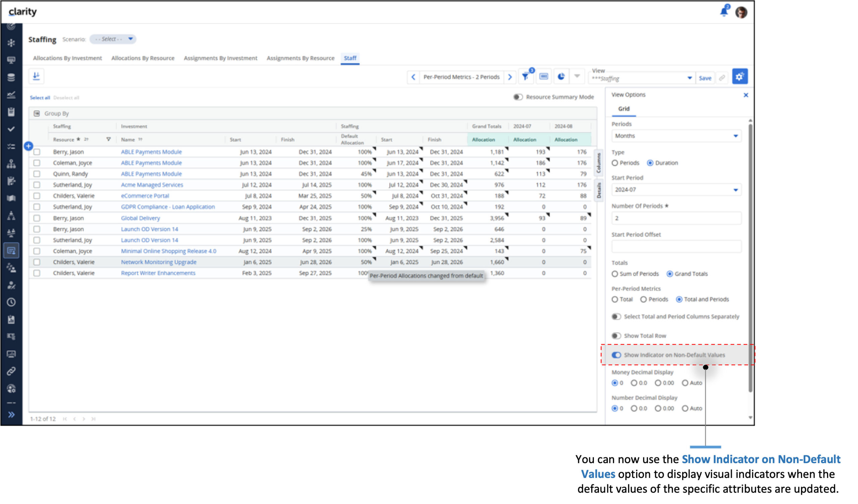
Task: Open Acme Managed Services investment link
Action: pyautogui.click(x=152, y=185)
